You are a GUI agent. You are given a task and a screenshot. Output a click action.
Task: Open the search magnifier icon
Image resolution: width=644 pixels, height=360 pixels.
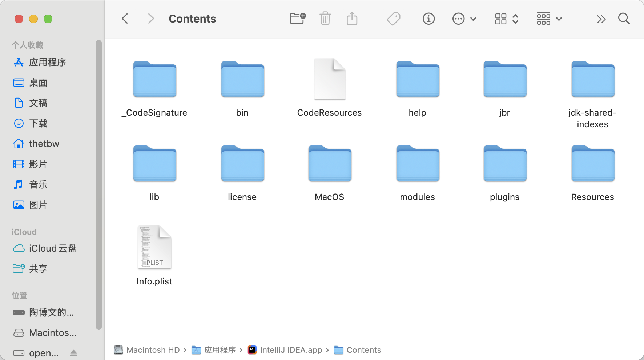click(x=624, y=19)
